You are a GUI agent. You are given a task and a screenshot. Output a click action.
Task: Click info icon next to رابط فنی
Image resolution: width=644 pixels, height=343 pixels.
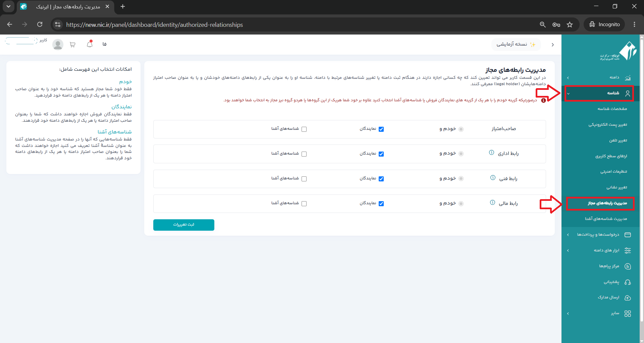tap(493, 178)
